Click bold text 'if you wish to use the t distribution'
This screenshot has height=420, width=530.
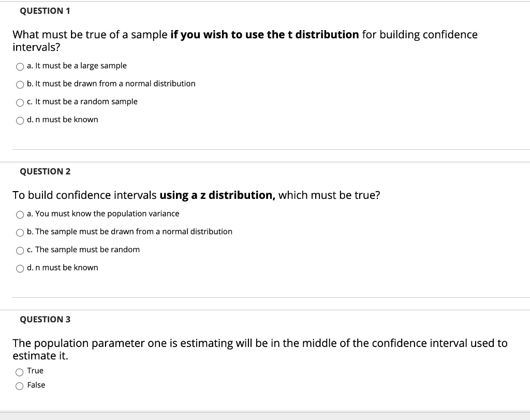264,35
